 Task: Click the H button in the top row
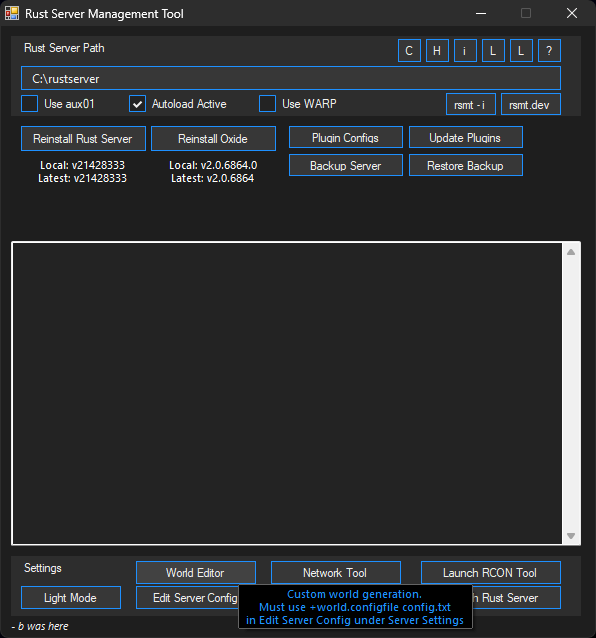(437, 50)
